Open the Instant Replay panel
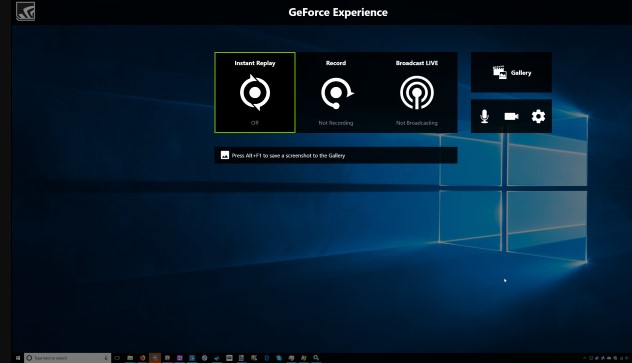This screenshot has height=363, width=632. (x=255, y=92)
